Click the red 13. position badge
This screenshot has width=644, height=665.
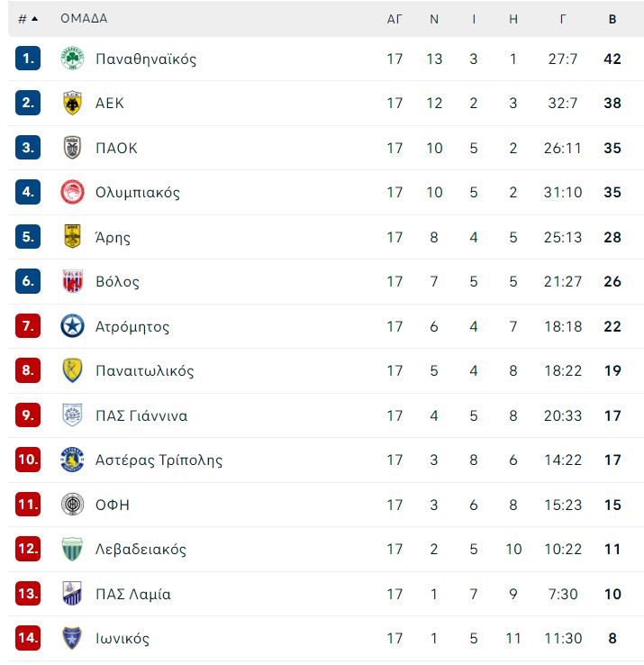pos(28,593)
